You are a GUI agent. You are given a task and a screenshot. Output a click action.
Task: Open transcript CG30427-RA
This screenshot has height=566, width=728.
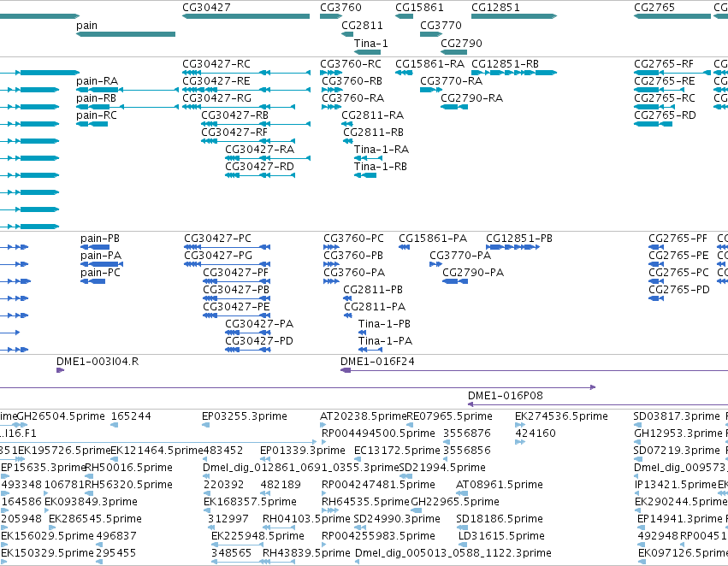pyautogui.click(x=259, y=150)
